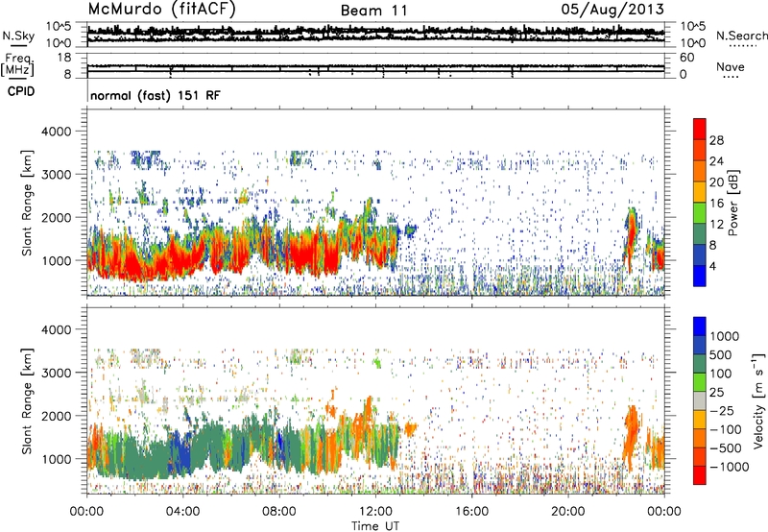
Task: Select the Power [dB] colorbar title
Action: pos(732,203)
